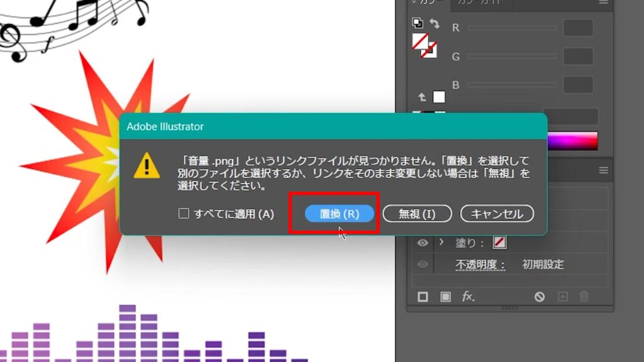
Task: Enable the すべてに適用 (A) checkbox
Action: (184, 214)
